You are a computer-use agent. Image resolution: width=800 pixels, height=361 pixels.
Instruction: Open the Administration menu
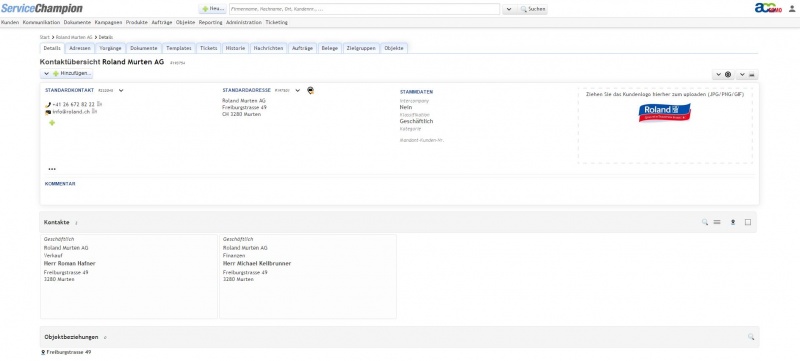[244, 22]
